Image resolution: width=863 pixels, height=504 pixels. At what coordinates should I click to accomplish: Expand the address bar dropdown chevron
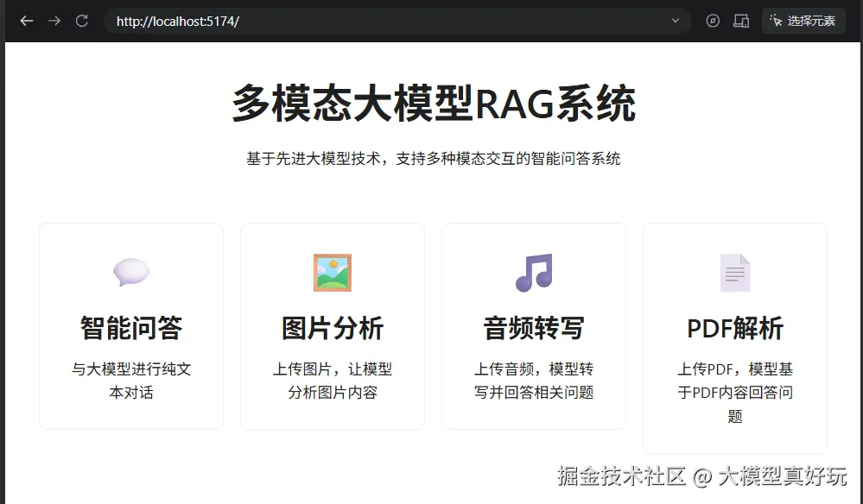pyautogui.click(x=676, y=21)
